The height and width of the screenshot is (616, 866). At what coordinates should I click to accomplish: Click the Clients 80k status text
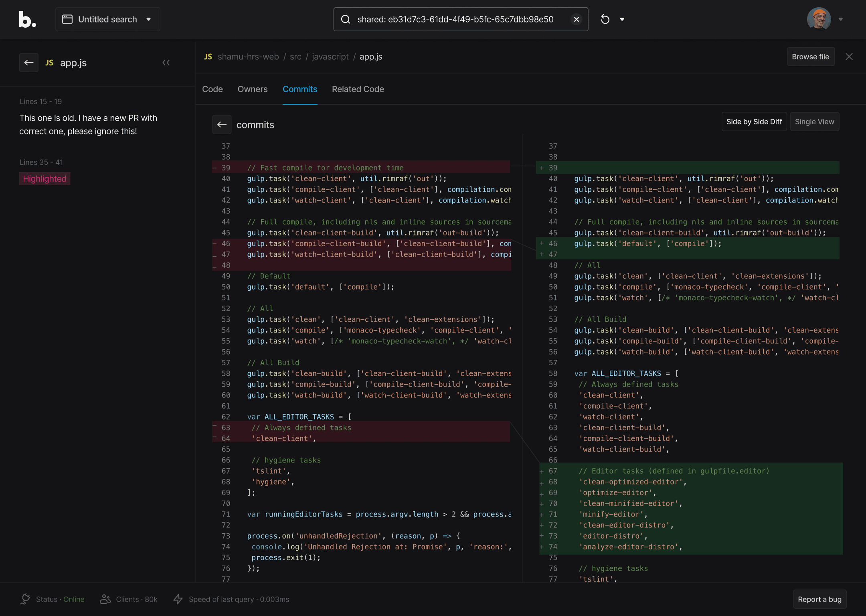(137, 599)
